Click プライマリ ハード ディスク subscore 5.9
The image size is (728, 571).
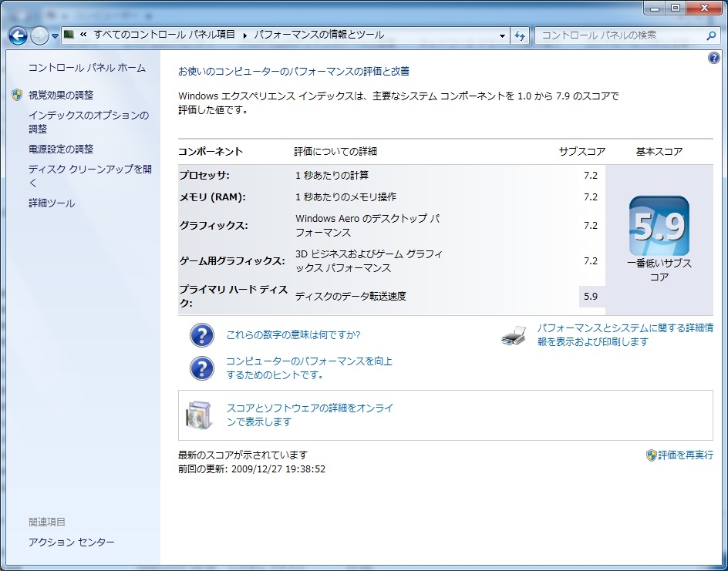(x=591, y=297)
